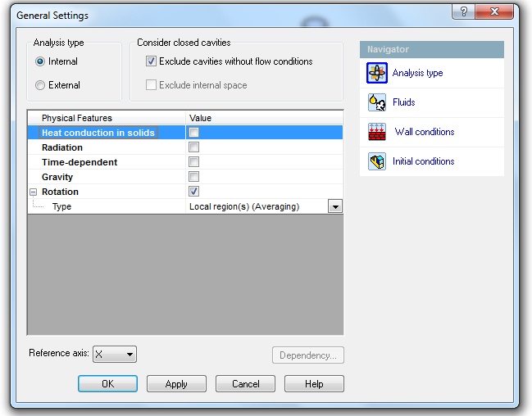Close the General Settings dialog

[x=494, y=11]
